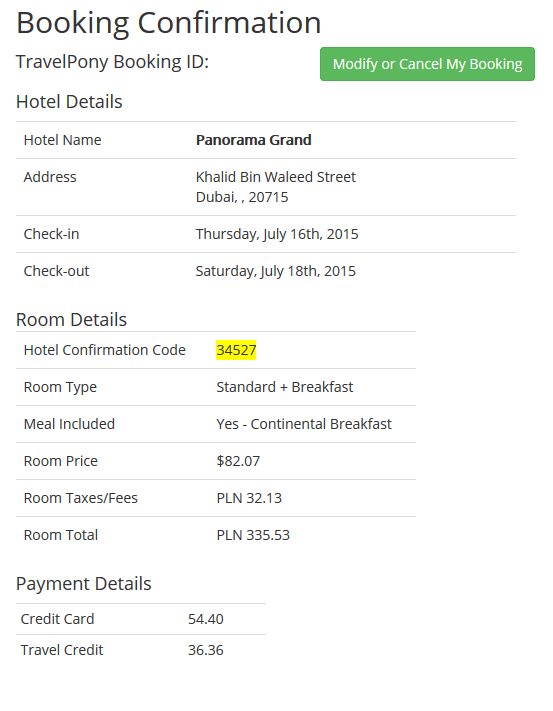Select the highlighted confirmation code 34527

236,350
